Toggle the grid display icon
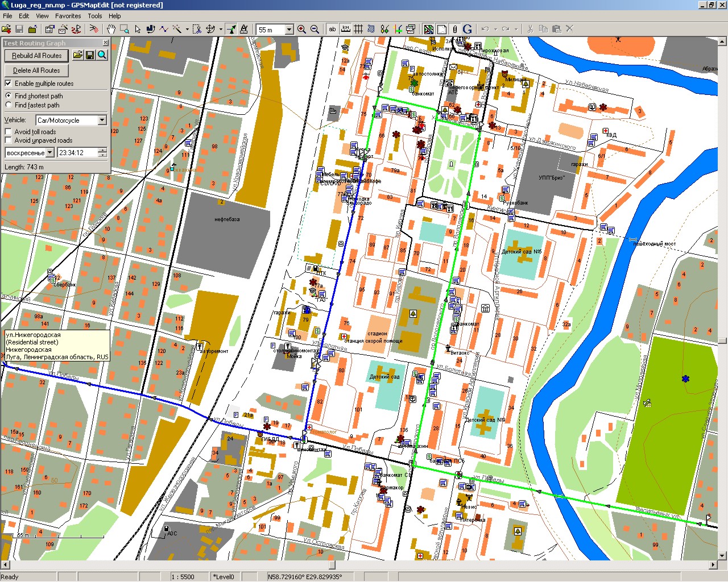 click(x=358, y=29)
